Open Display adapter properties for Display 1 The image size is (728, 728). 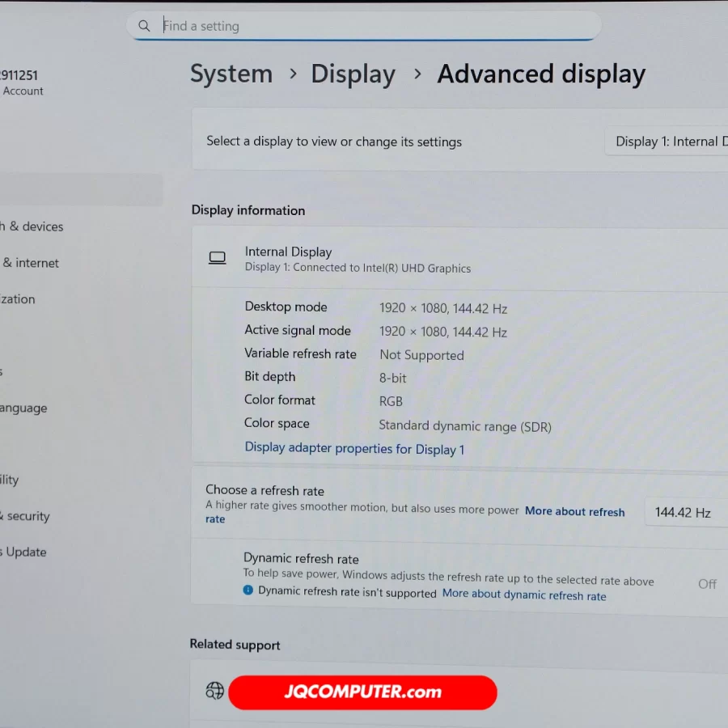click(354, 449)
